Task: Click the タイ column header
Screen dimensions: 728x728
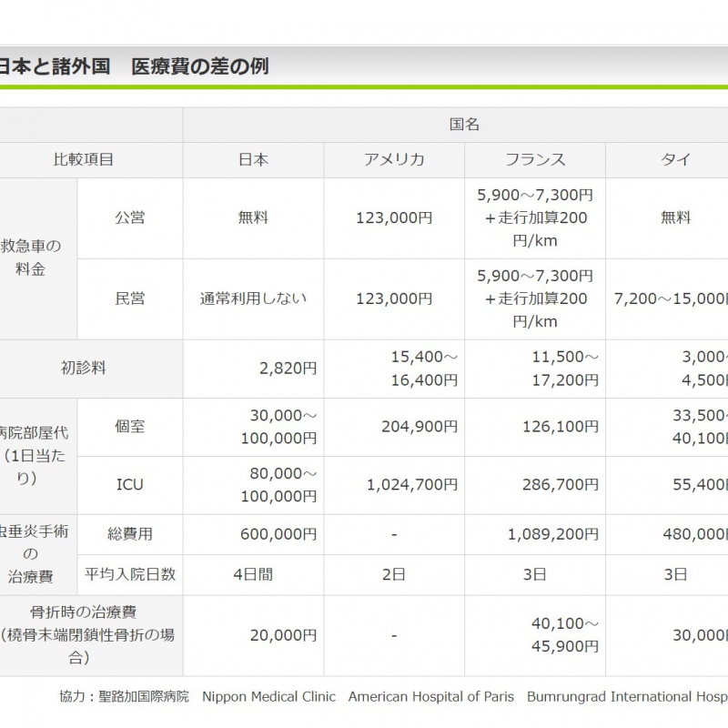Action: click(675, 159)
